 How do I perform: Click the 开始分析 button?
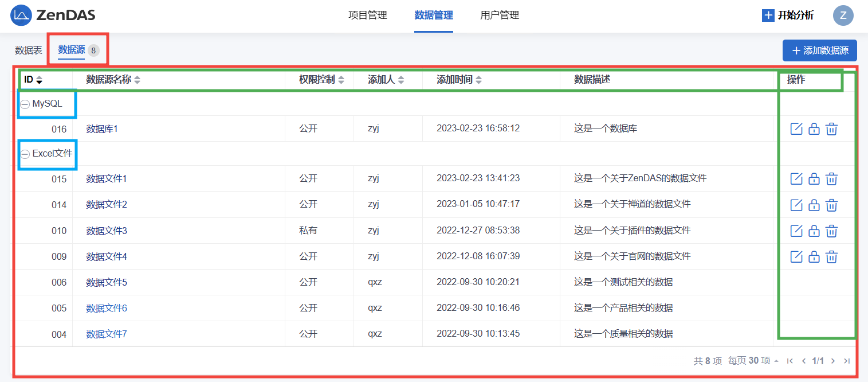788,15
